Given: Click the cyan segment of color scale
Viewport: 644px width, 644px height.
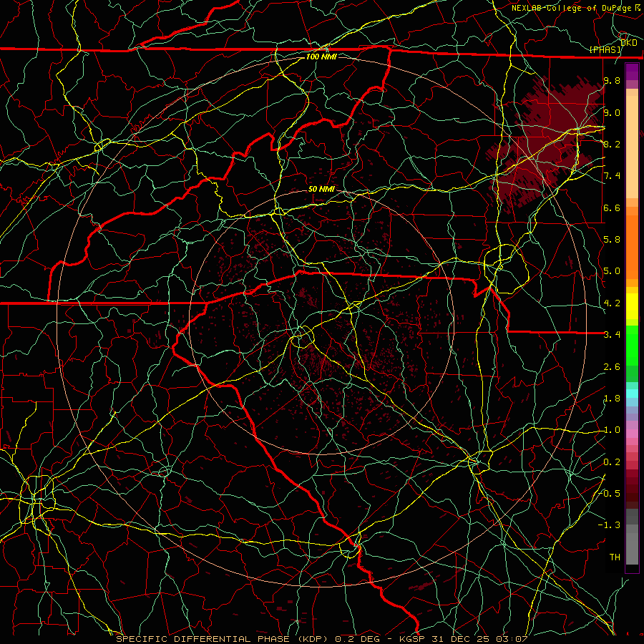Looking at the screenshot, I should tap(632, 394).
